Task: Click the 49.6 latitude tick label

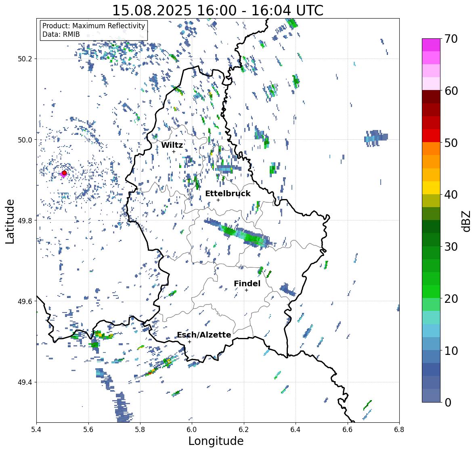Action: tap(25, 301)
